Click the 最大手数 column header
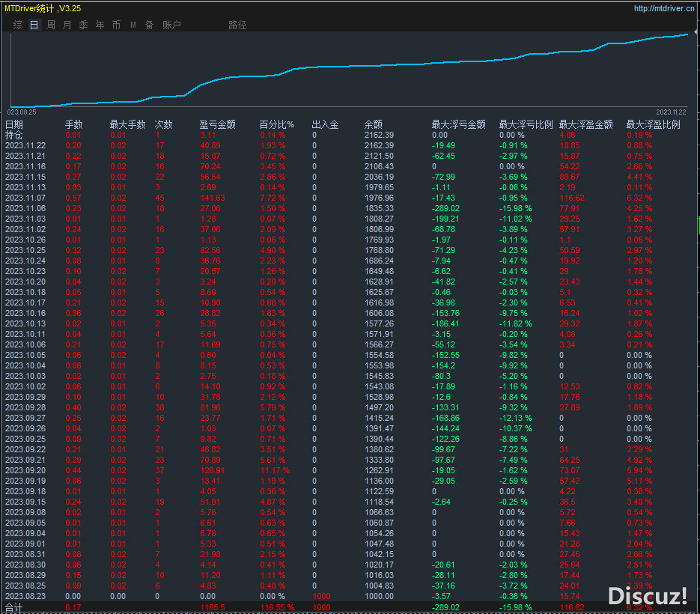Viewport: 700px width, 614px height. [128, 124]
